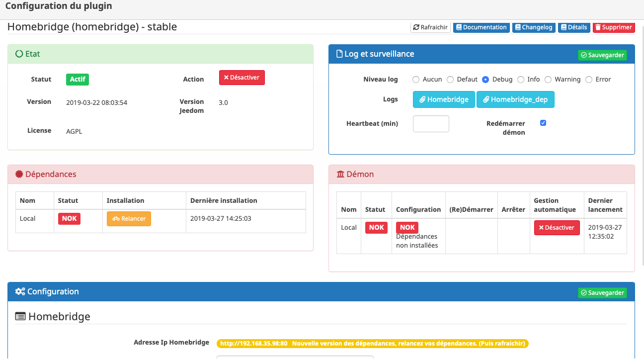
Task: Click the Heartbeat (min) input field
Action: 431,124
